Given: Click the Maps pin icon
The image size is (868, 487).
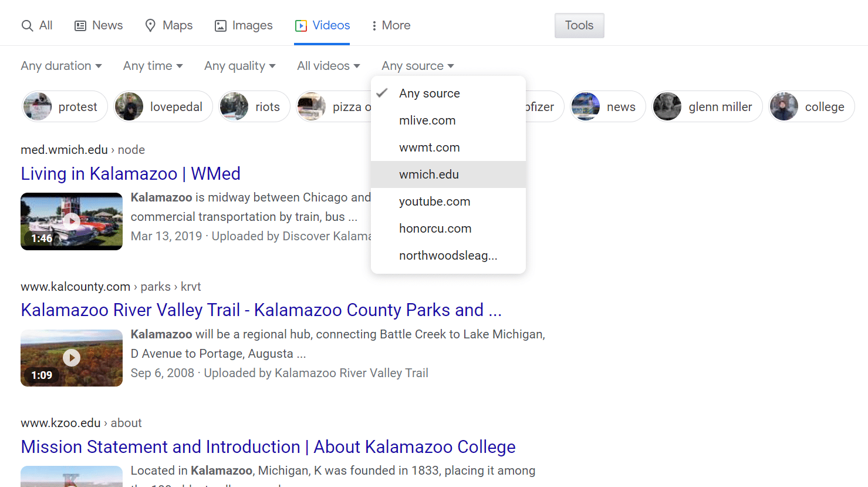Looking at the screenshot, I should 151,25.
